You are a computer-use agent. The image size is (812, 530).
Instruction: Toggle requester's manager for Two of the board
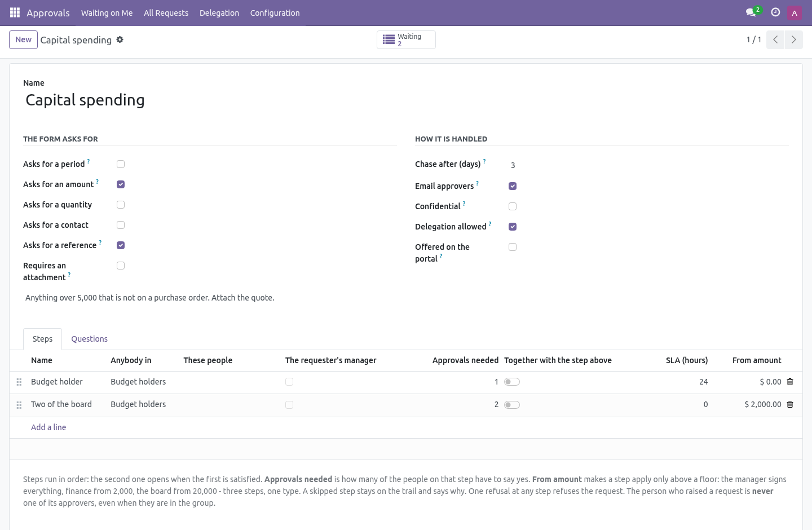[x=289, y=405]
